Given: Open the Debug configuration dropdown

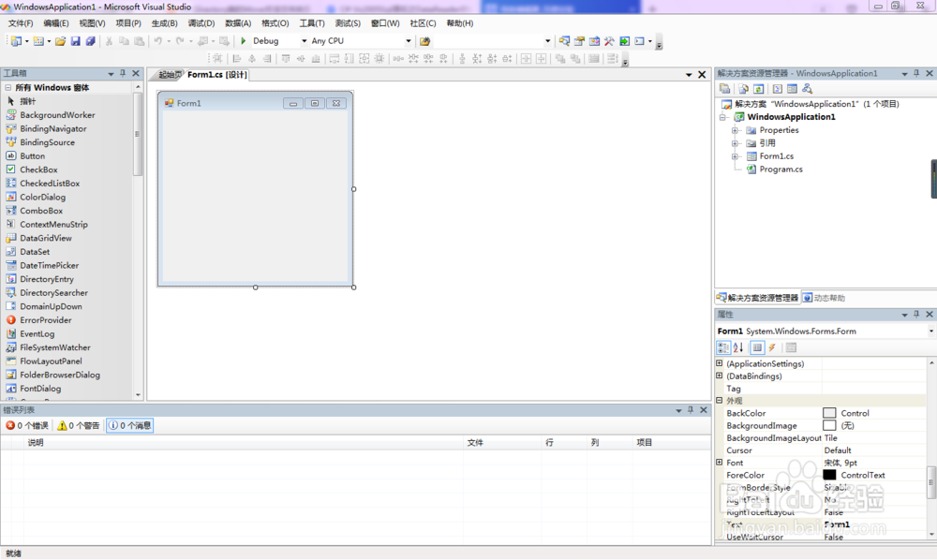Looking at the screenshot, I should [x=304, y=41].
